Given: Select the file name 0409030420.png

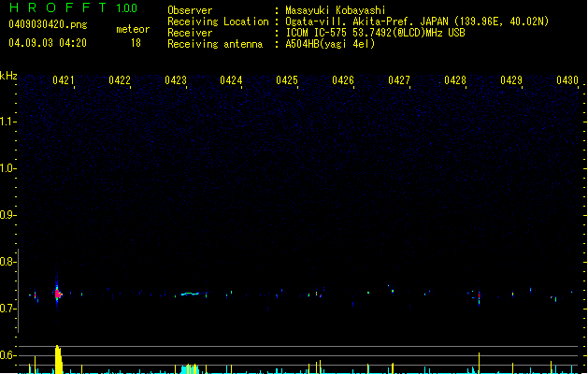Looking at the screenshot, I should pyautogui.click(x=48, y=24).
